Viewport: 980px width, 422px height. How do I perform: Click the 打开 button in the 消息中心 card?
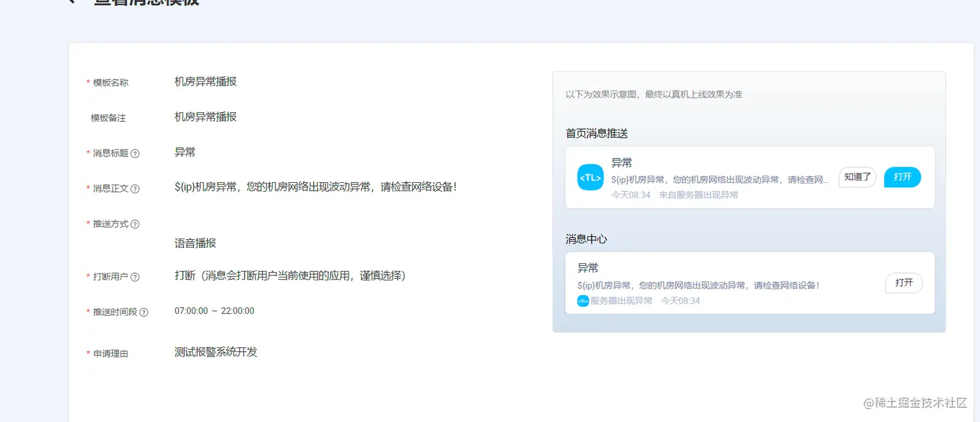(x=904, y=283)
